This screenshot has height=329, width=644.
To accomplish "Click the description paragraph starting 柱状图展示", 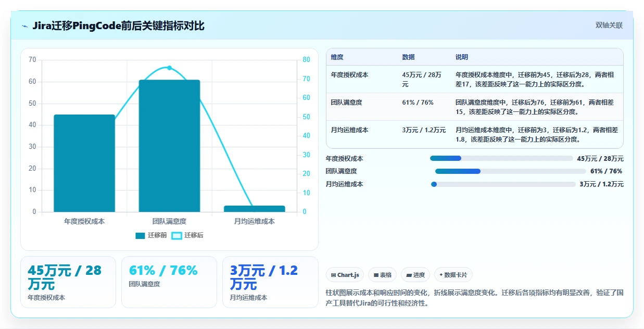I will coord(475,298).
